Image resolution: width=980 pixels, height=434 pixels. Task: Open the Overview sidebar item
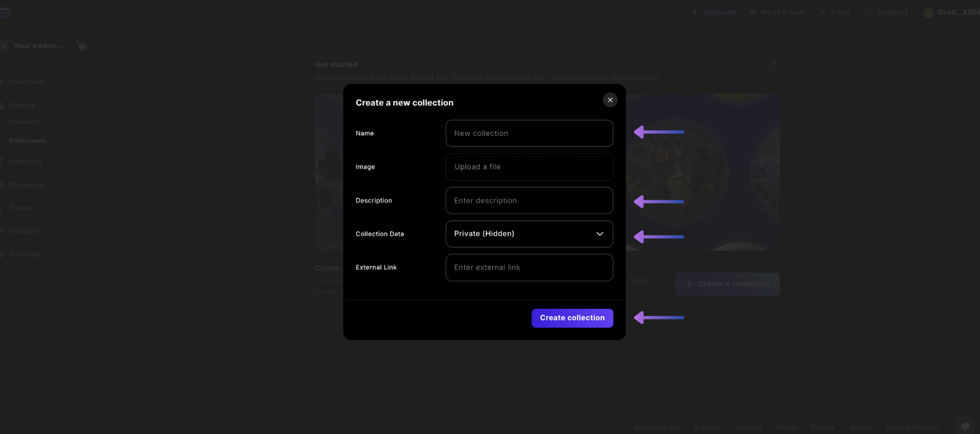click(26, 82)
